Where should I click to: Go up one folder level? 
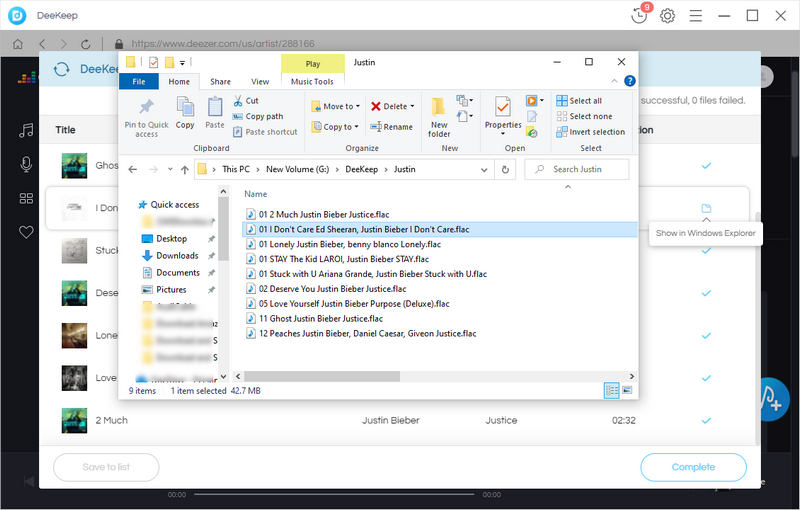point(185,169)
